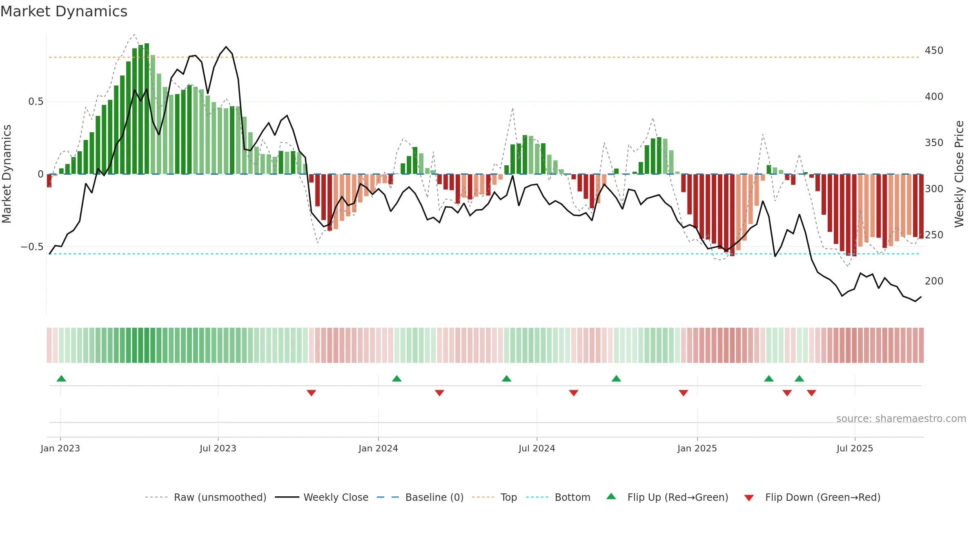Click the tallest dark green bar near the 2023 peak
Viewport: 980px width, 551px height.
147,109
